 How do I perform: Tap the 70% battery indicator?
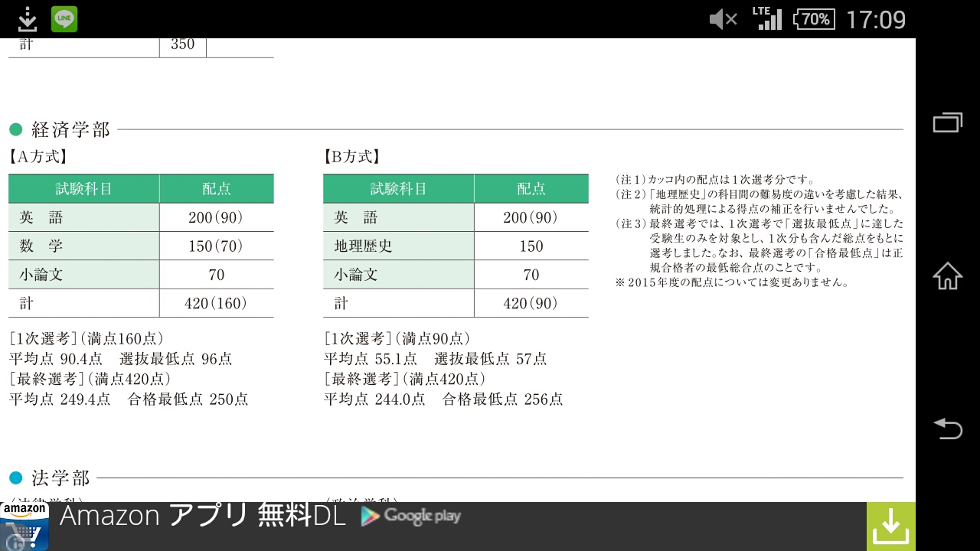(814, 19)
